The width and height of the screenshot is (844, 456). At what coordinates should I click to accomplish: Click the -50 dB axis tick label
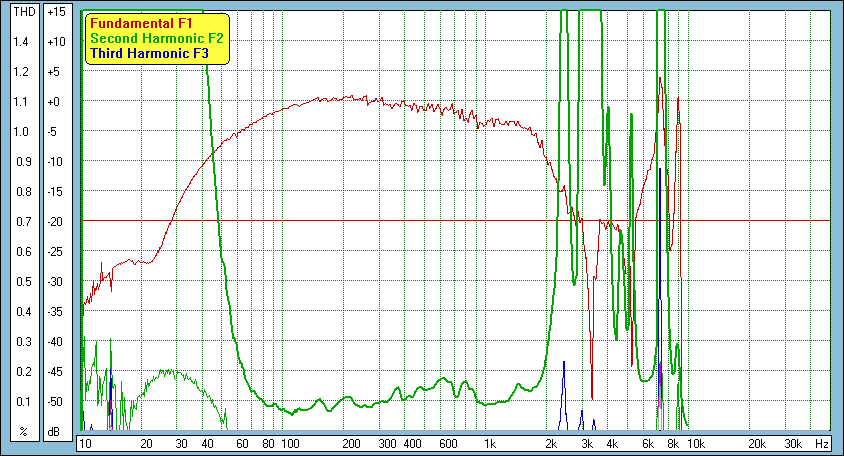coord(57,402)
